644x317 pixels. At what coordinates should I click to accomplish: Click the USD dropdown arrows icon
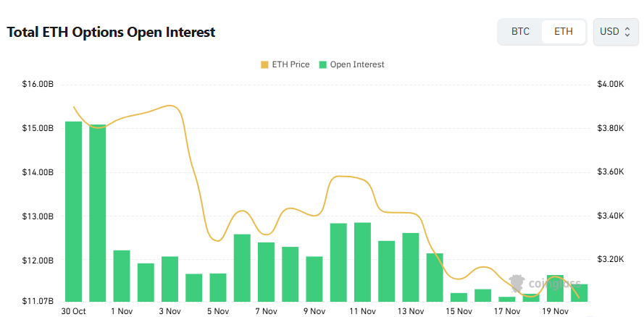(x=627, y=32)
